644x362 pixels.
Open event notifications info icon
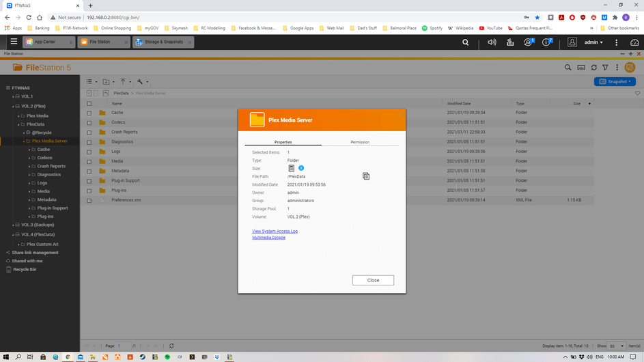point(546,42)
